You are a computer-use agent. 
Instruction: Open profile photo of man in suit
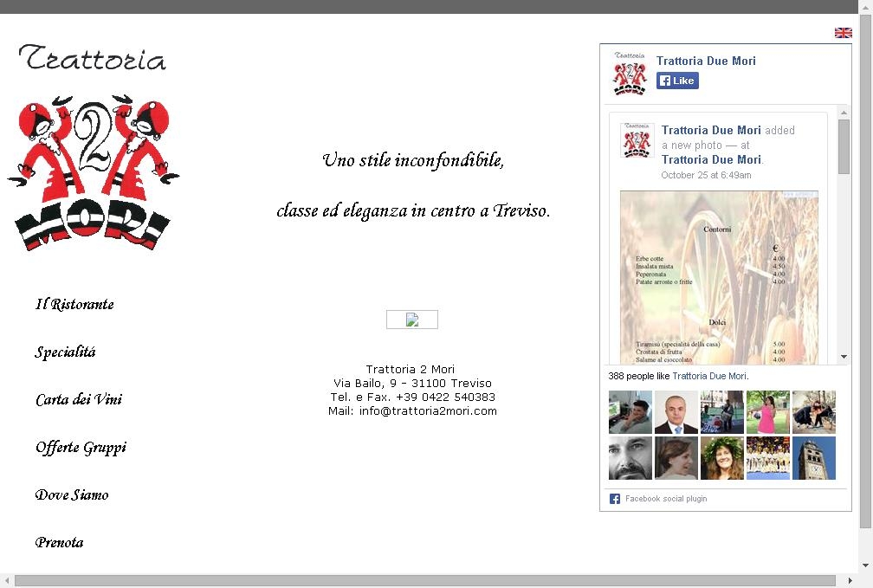[x=676, y=412]
